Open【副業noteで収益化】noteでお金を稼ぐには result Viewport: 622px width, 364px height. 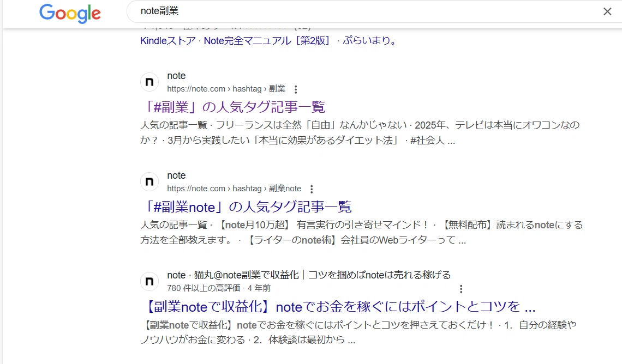click(338, 307)
